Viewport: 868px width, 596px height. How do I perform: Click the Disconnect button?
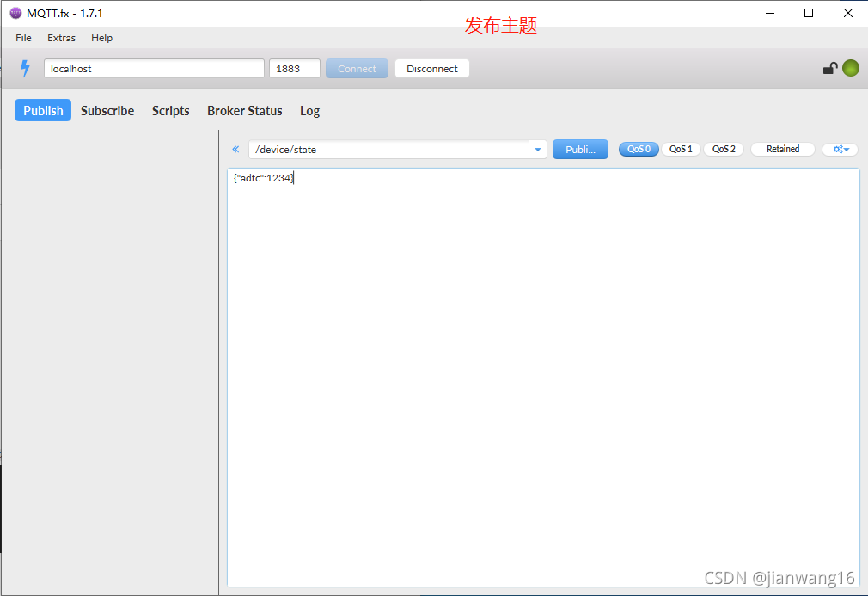point(432,69)
